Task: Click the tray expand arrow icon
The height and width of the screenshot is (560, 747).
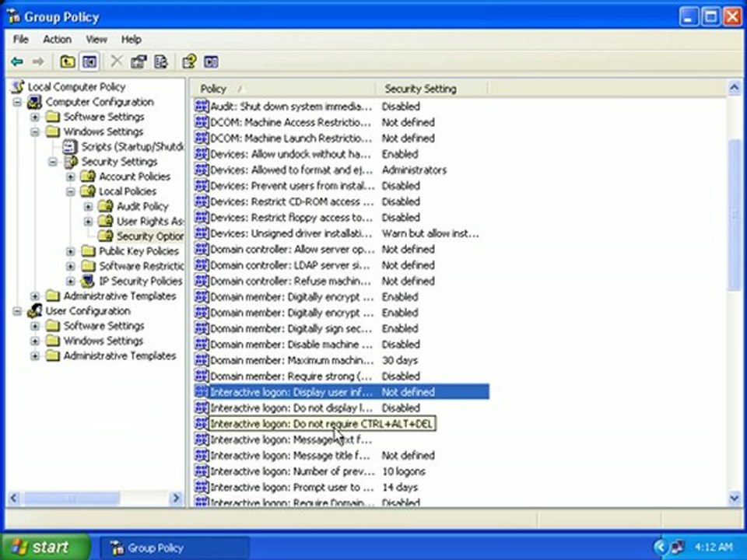Action: [660, 547]
